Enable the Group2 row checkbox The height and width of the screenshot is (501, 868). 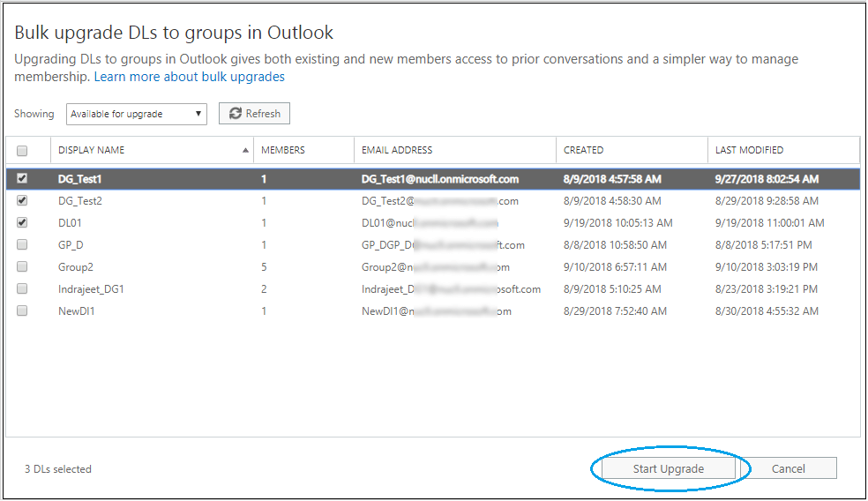[22, 266]
